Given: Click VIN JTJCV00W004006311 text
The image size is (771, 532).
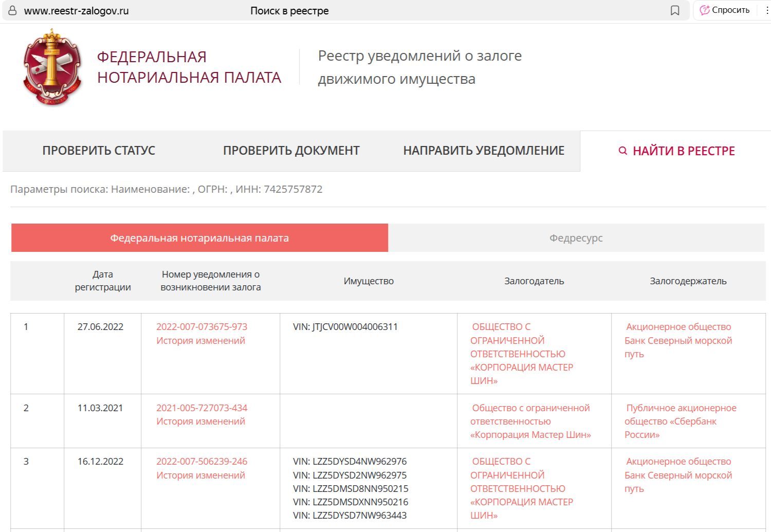Looking at the screenshot, I should point(345,327).
